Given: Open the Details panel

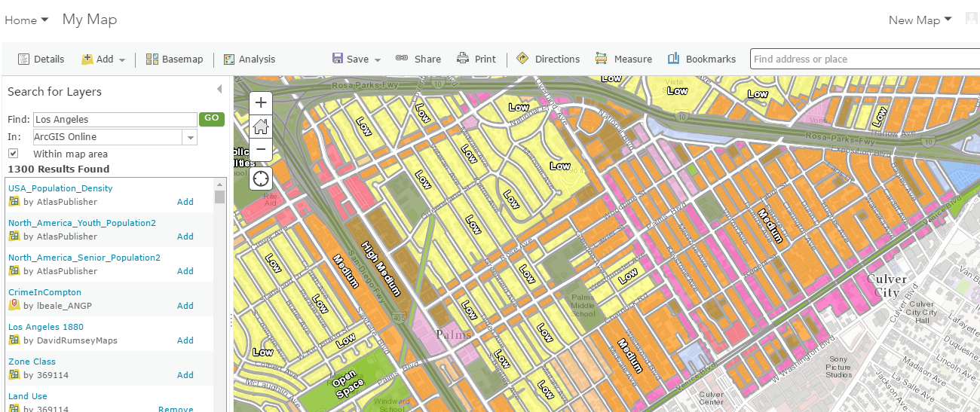Looking at the screenshot, I should pyautogui.click(x=41, y=59).
